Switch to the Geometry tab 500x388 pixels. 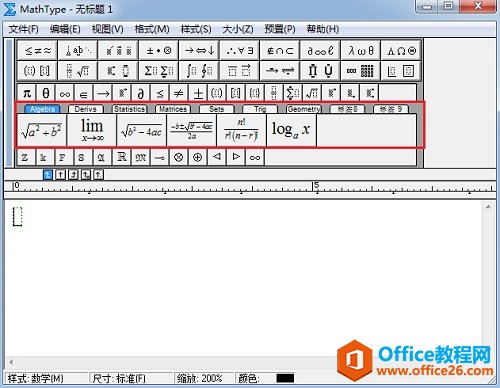304,109
